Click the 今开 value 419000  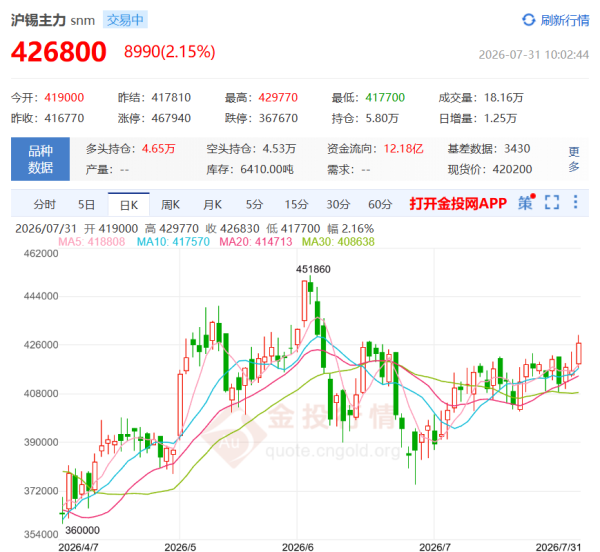click(64, 98)
